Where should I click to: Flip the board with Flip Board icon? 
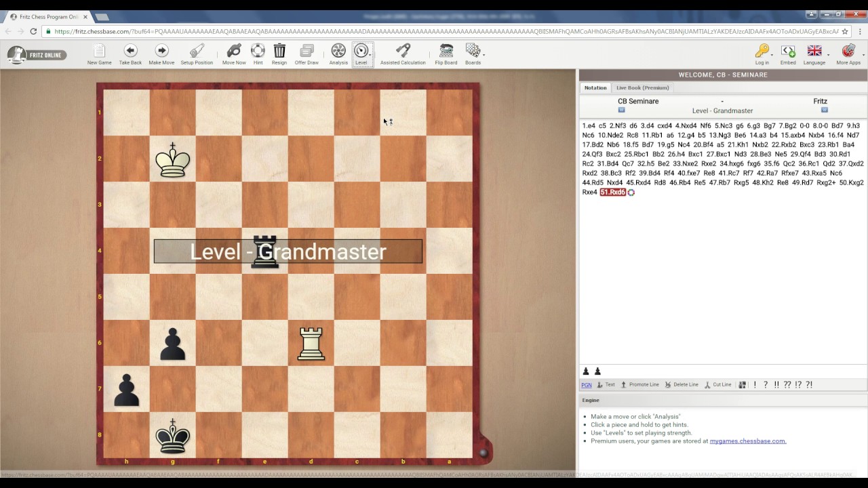tap(446, 51)
